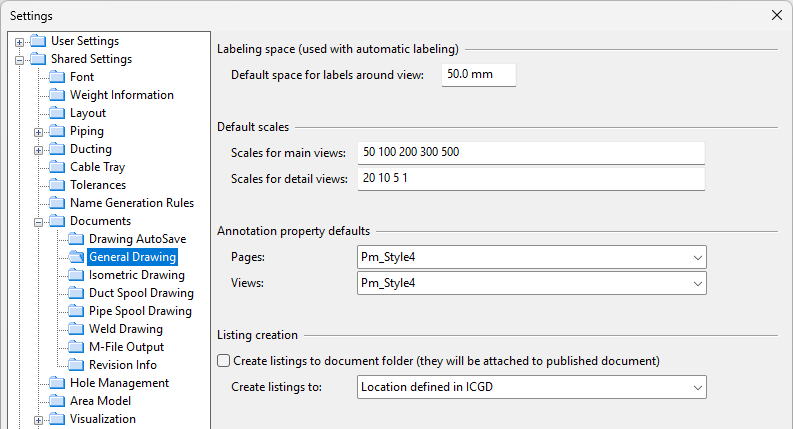Image resolution: width=793 pixels, height=429 pixels.
Task: Open the Views annotation style dropdown
Action: (x=531, y=284)
